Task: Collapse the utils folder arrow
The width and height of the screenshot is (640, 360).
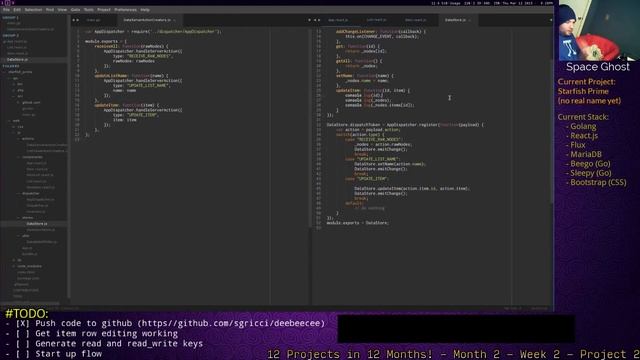Action: point(19,236)
